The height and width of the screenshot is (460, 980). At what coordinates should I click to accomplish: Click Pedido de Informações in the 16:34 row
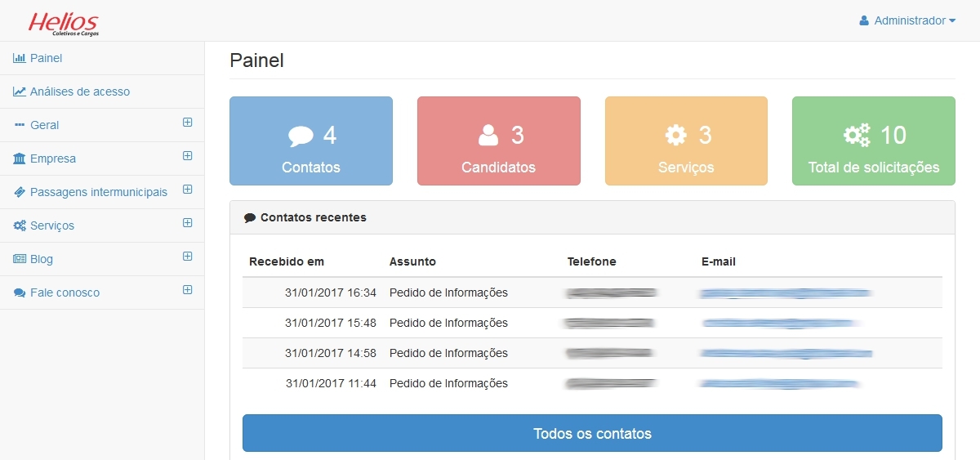(x=448, y=293)
